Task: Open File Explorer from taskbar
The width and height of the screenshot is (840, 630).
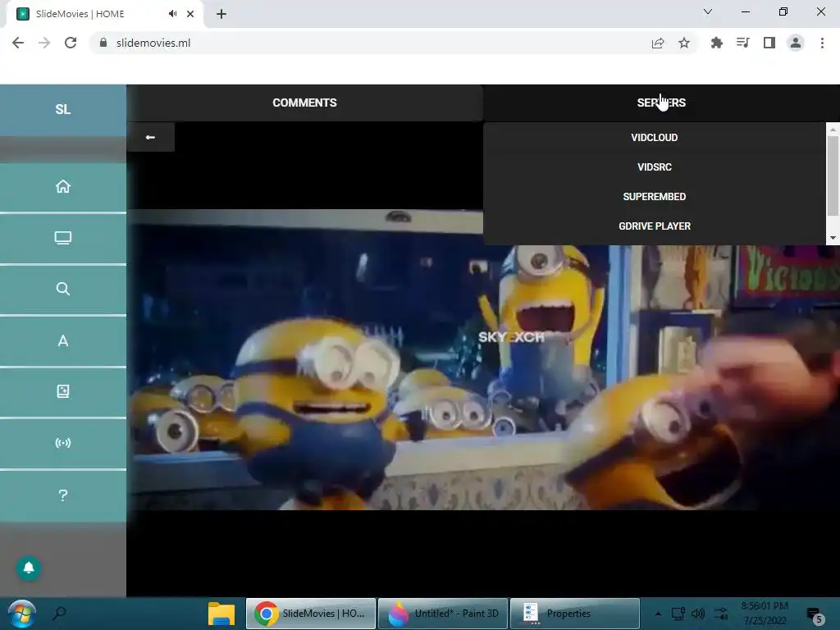Action: coord(221,614)
